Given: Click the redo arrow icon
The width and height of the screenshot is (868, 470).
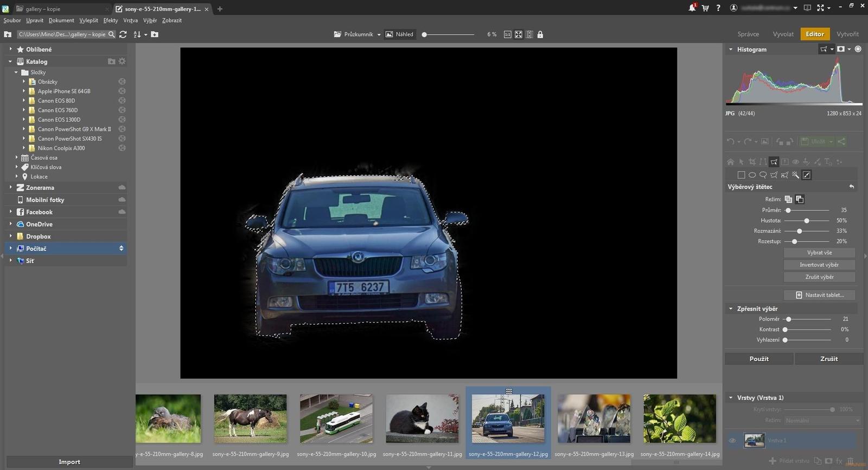Looking at the screenshot, I should pos(748,141).
